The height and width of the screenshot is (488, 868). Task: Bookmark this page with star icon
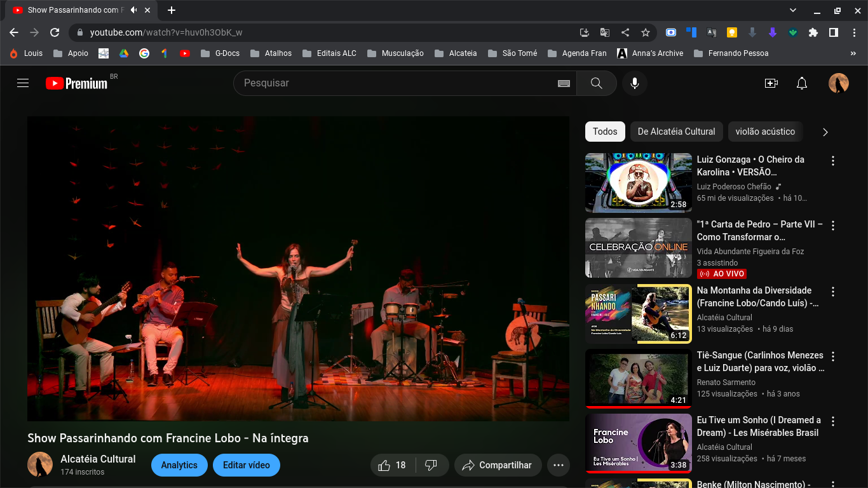[646, 32]
